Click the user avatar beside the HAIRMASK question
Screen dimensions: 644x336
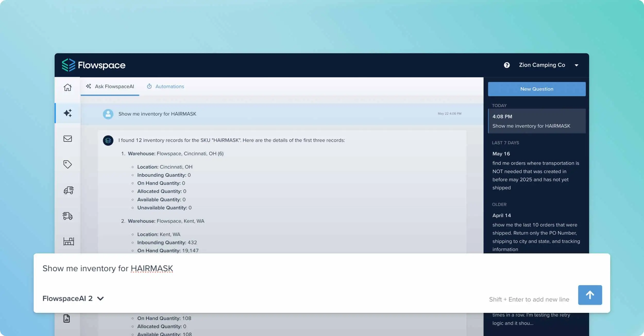tap(108, 114)
